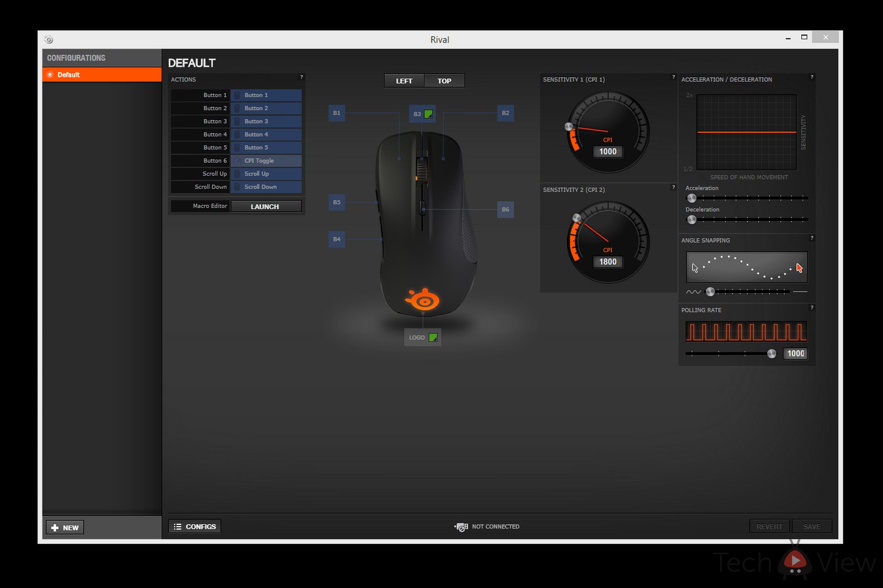Click the LOGO illumination label
The height and width of the screenshot is (588, 883).
click(417, 338)
